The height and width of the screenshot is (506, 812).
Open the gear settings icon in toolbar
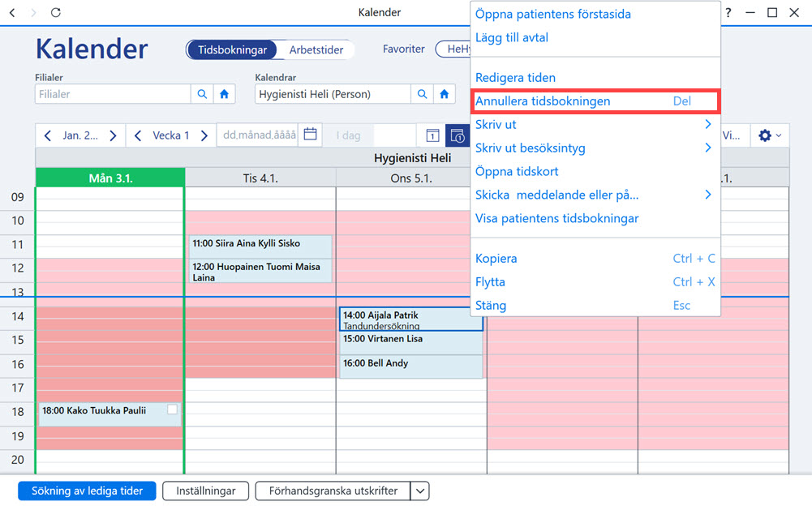pyautogui.click(x=770, y=135)
